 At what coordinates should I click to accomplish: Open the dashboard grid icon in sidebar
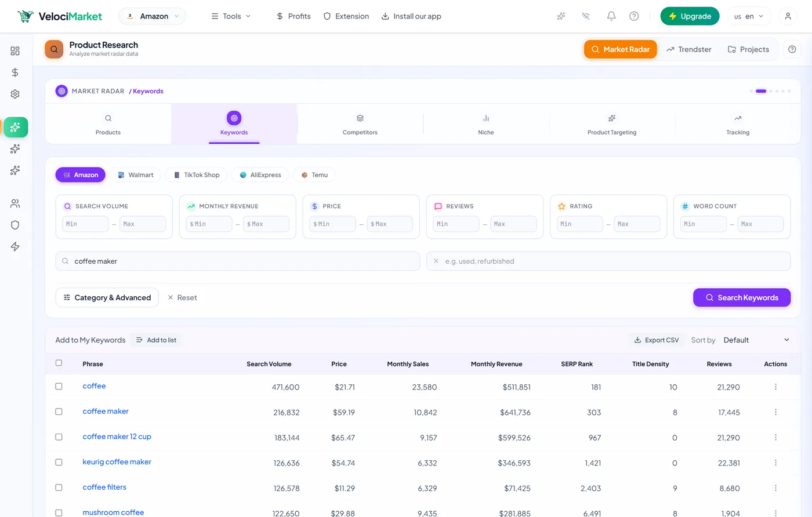point(15,51)
